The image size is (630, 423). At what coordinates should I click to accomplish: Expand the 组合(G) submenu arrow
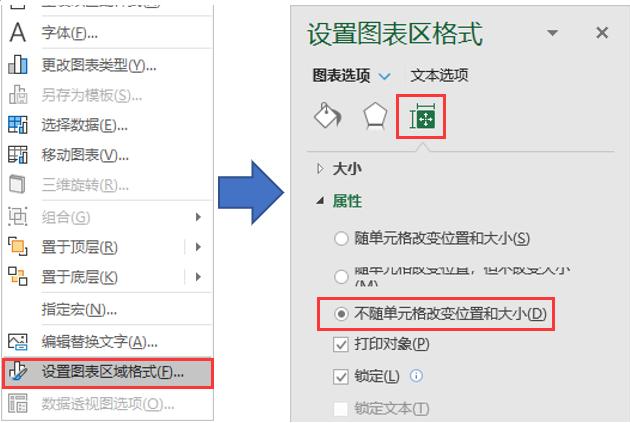(x=198, y=217)
